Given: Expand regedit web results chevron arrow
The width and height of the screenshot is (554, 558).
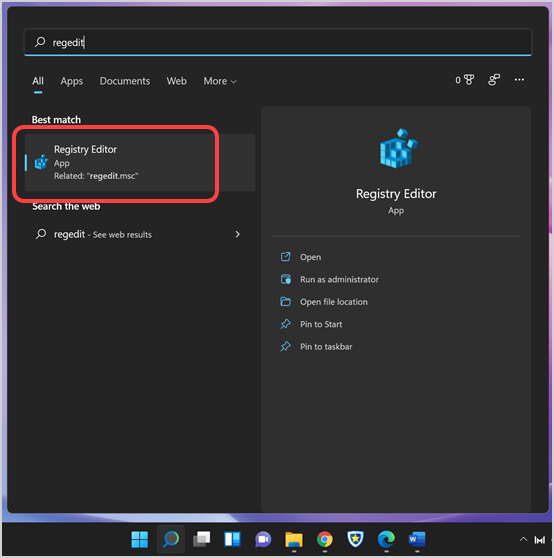Looking at the screenshot, I should (x=238, y=234).
